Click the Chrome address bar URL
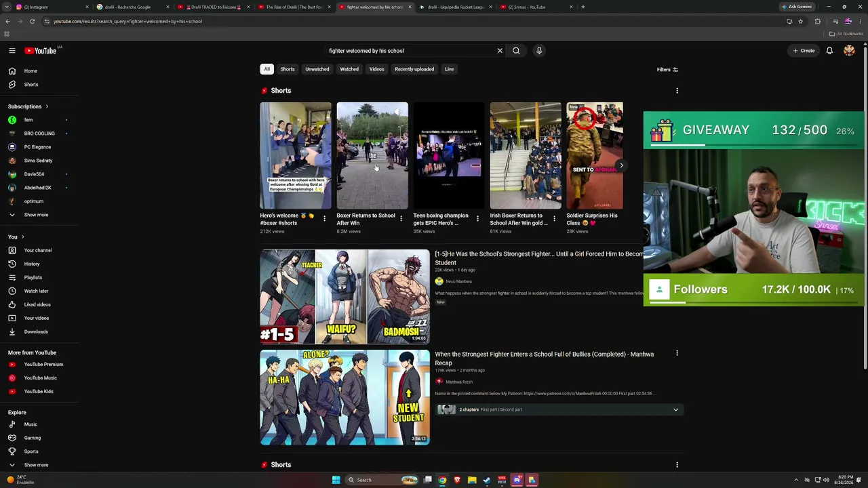868x488 pixels. coord(127,21)
